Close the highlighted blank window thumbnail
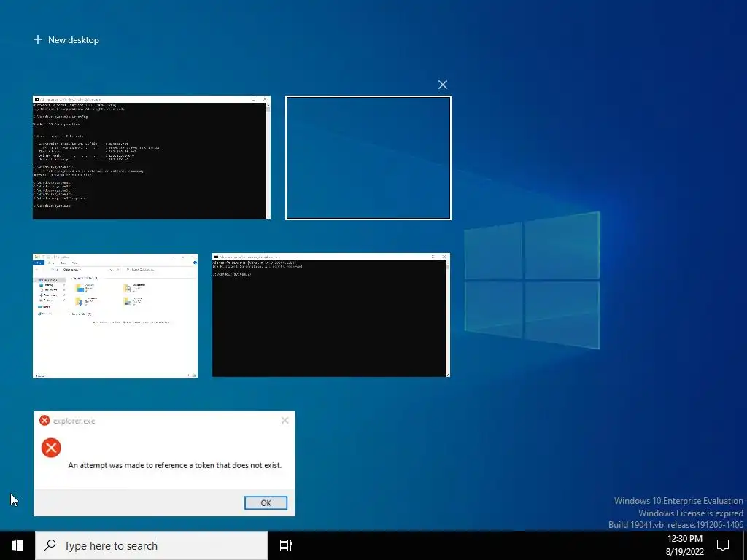 point(443,85)
